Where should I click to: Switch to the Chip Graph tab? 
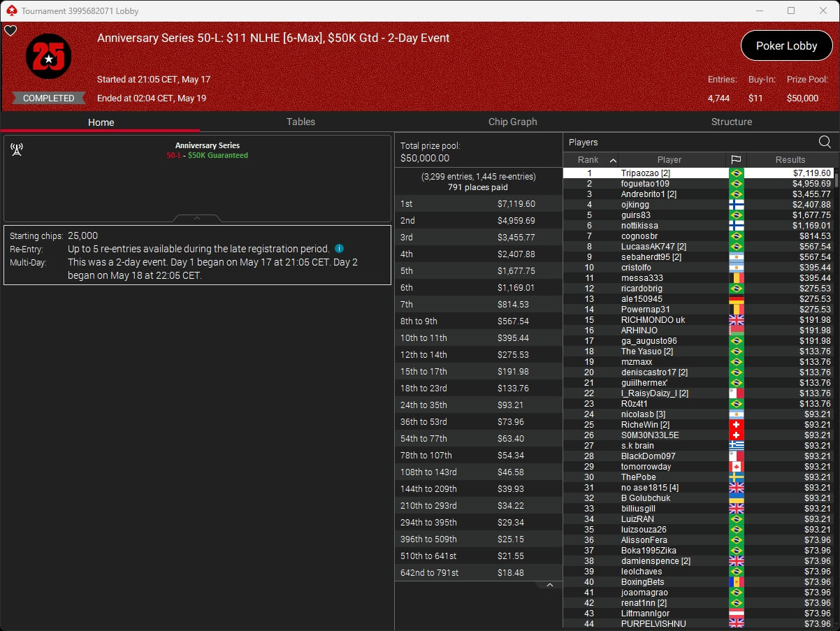512,122
